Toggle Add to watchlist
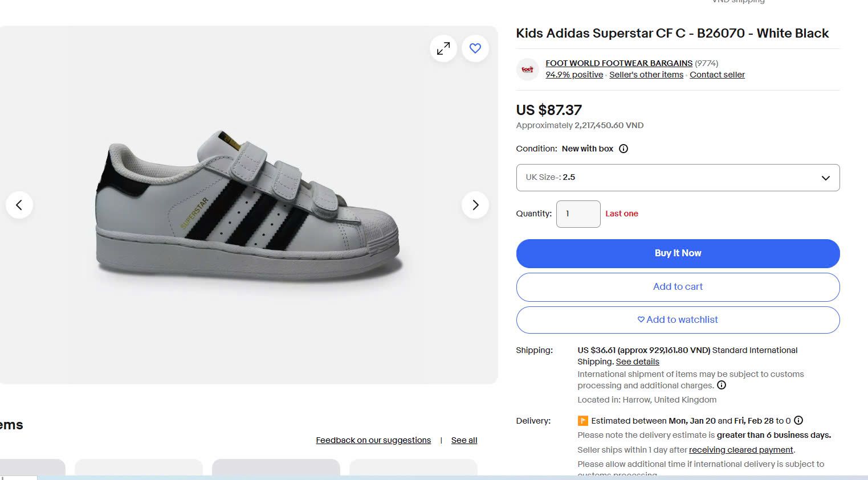The width and height of the screenshot is (868, 480). [x=678, y=320]
